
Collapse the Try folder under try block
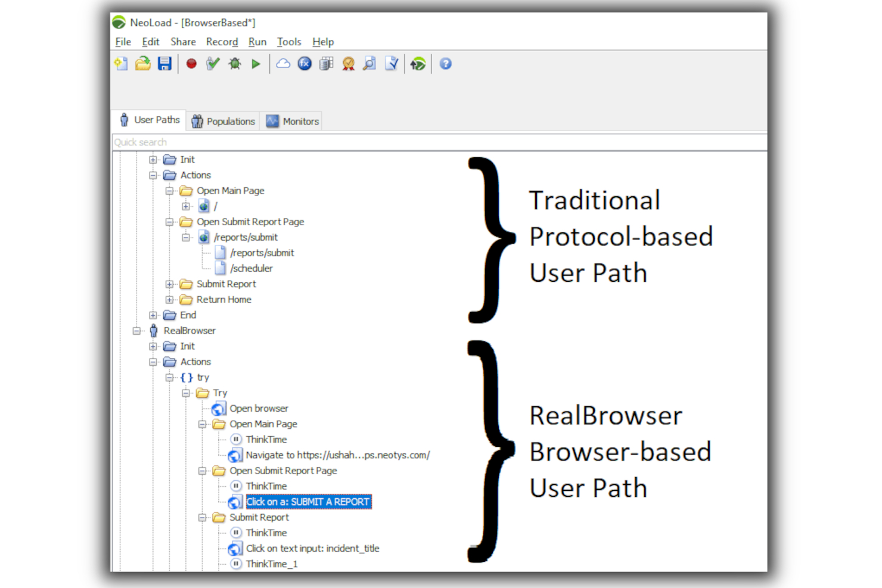coord(185,393)
